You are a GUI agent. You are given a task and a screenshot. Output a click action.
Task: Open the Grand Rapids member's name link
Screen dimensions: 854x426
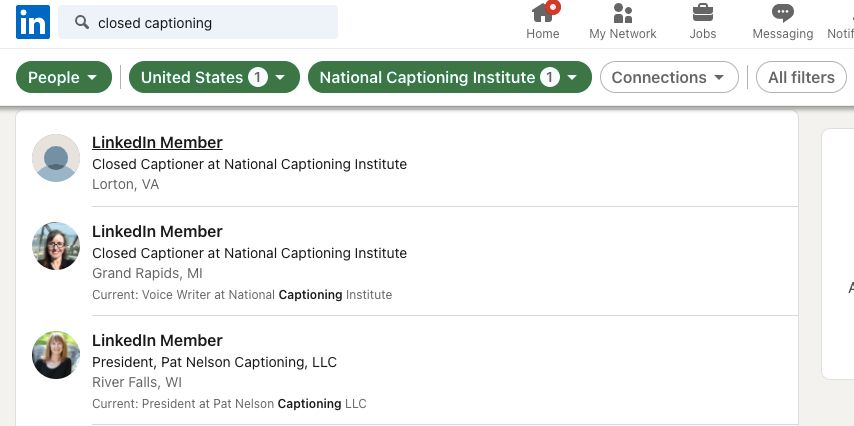click(157, 232)
